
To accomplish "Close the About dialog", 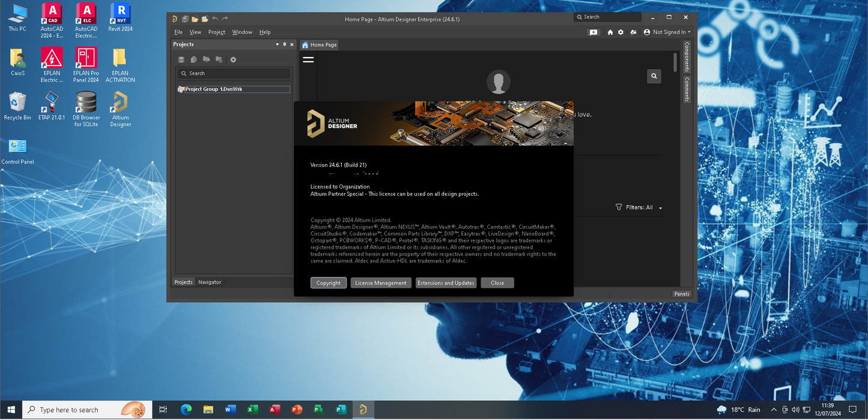I will (497, 283).
